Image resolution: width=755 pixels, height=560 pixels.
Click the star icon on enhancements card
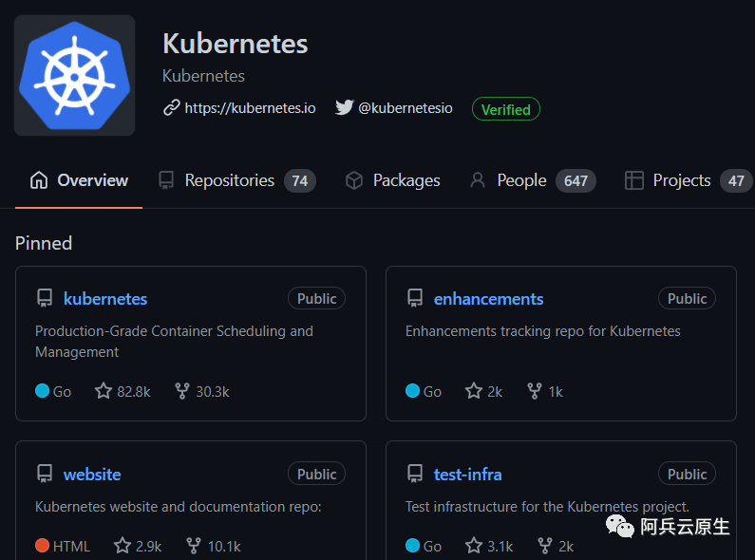[474, 391]
